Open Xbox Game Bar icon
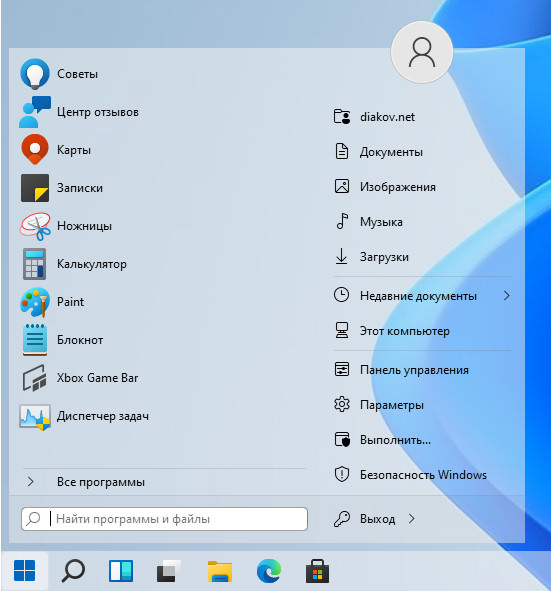 tap(35, 378)
